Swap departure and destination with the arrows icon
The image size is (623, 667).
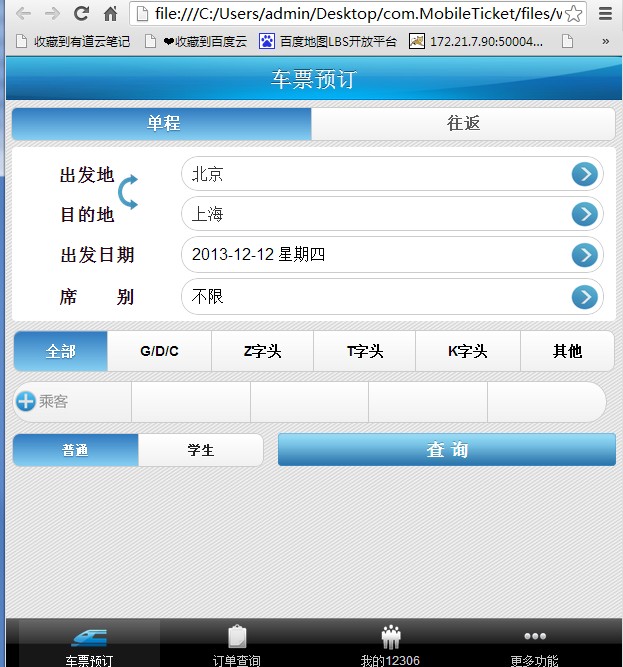(128, 192)
